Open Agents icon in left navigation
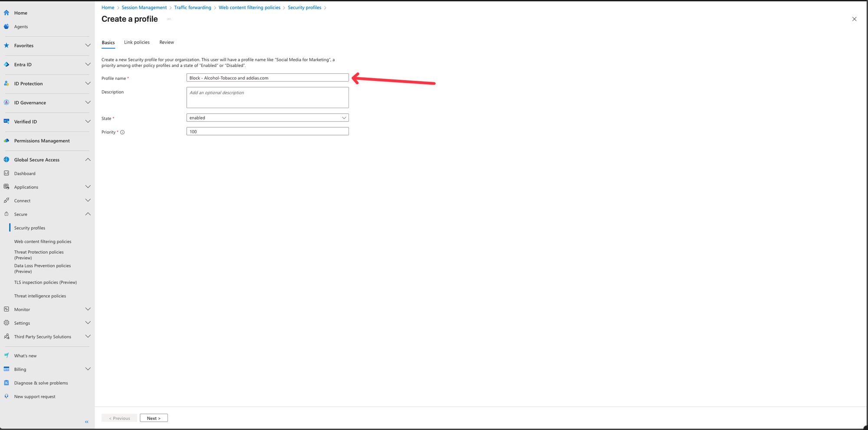868x430 pixels. 7,26
